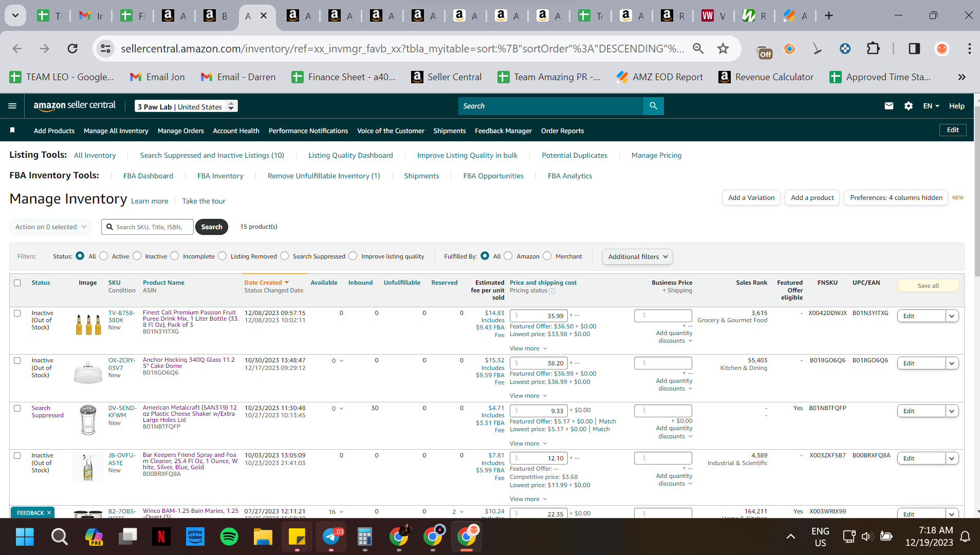The image size is (980, 555).
Task: Open Feedback Manager in the nav bar
Action: 503,131
